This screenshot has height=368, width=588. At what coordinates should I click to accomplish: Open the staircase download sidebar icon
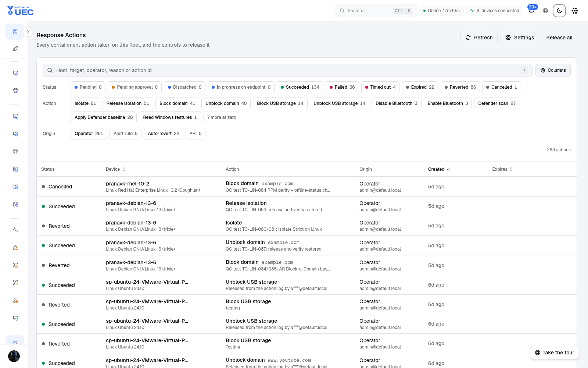(15, 49)
